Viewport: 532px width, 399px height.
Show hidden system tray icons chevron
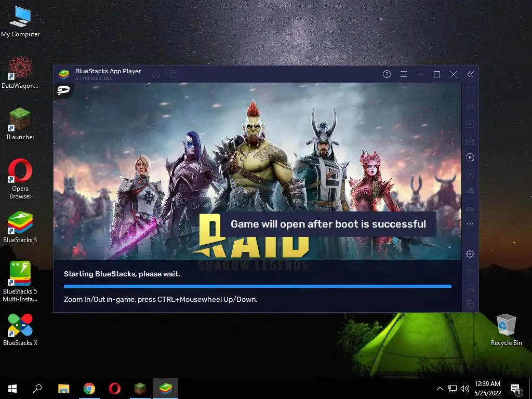coord(440,389)
